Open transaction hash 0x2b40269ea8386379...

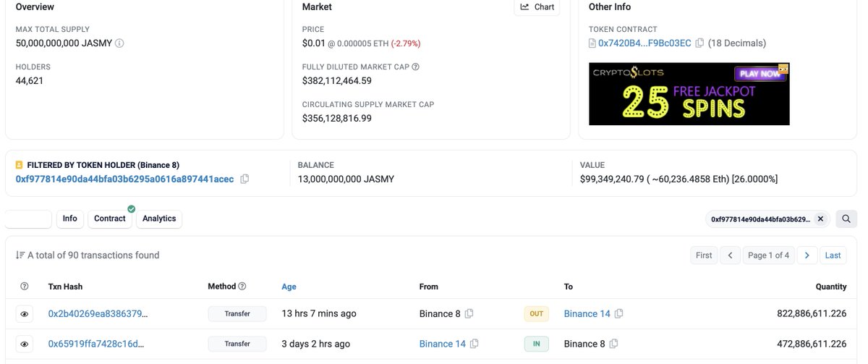pyautogui.click(x=98, y=314)
